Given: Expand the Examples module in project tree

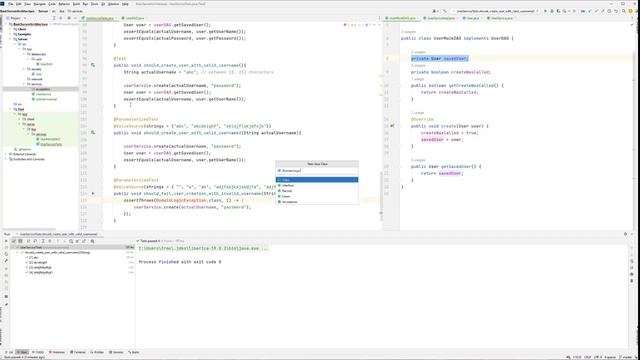Looking at the screenshot, I should pyautogui.click(x=11, y=34).
